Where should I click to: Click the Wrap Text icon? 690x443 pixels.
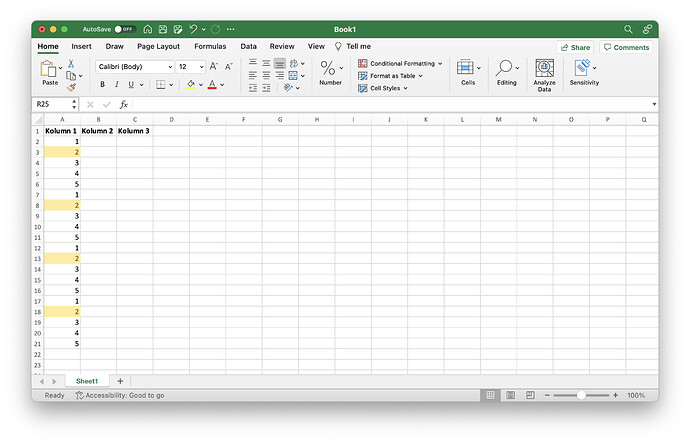pyautogui.click(x=294, y=63)
